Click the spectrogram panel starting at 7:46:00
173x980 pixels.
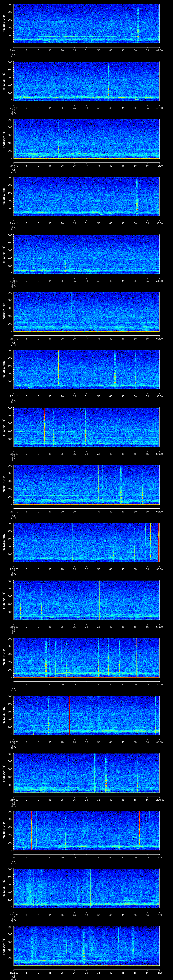click(87, 24)
